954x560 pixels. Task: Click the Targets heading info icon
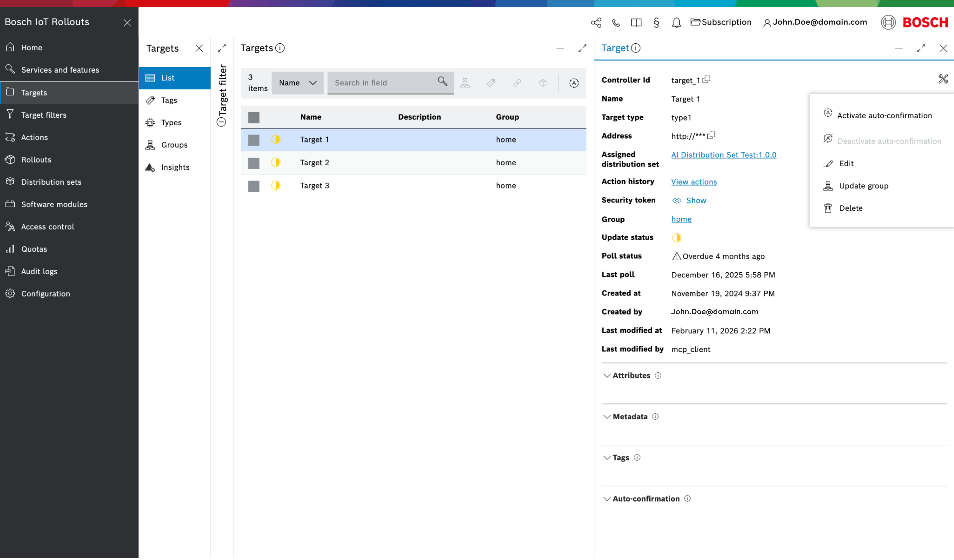pyautogui.click(x=280, y=48)
